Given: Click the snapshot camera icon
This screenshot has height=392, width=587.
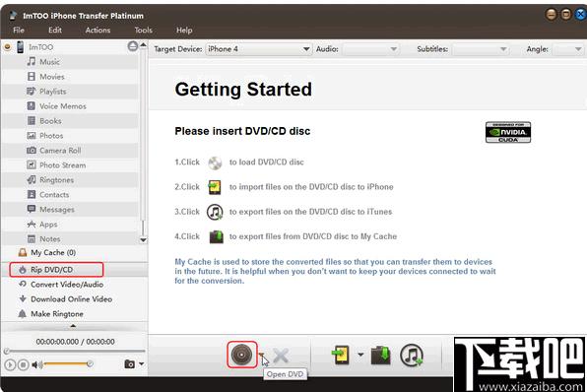Looking at the screenshot, I should click(130, 363).
